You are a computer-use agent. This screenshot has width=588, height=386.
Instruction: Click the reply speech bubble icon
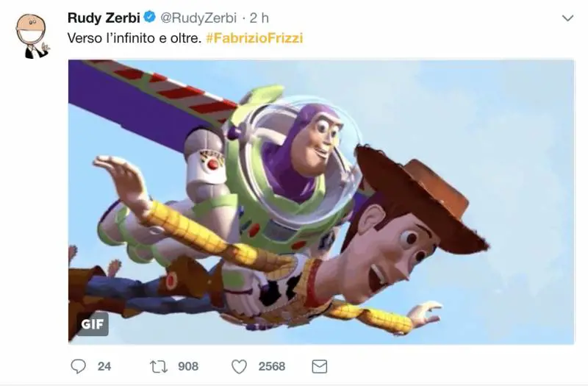click(78, 365)
